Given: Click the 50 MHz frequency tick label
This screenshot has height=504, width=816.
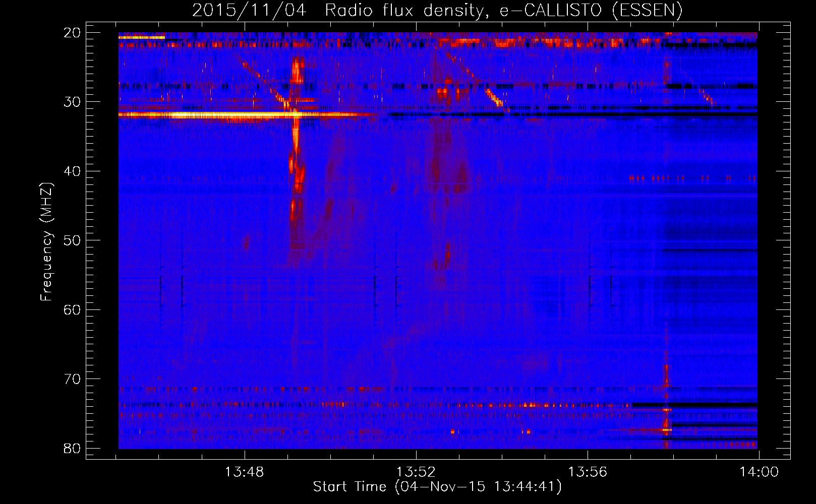Looking at the screenshot, I should [x=73, y=240].
